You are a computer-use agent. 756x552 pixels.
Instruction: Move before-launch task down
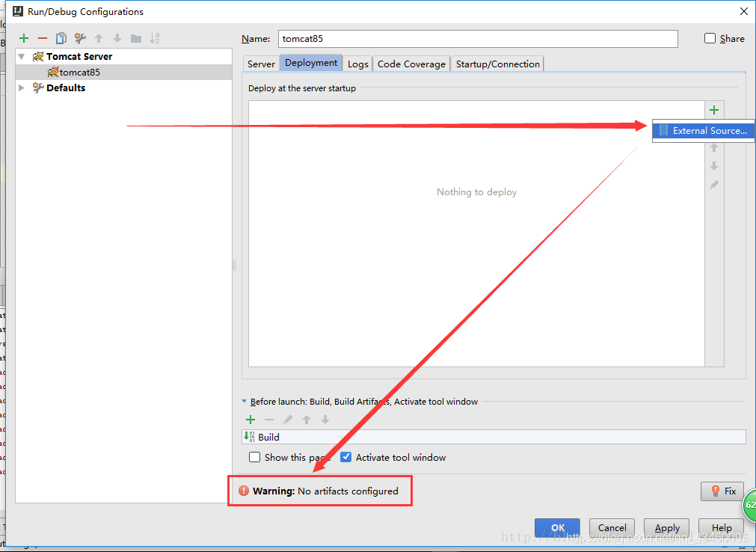click(x=325, y=420)
